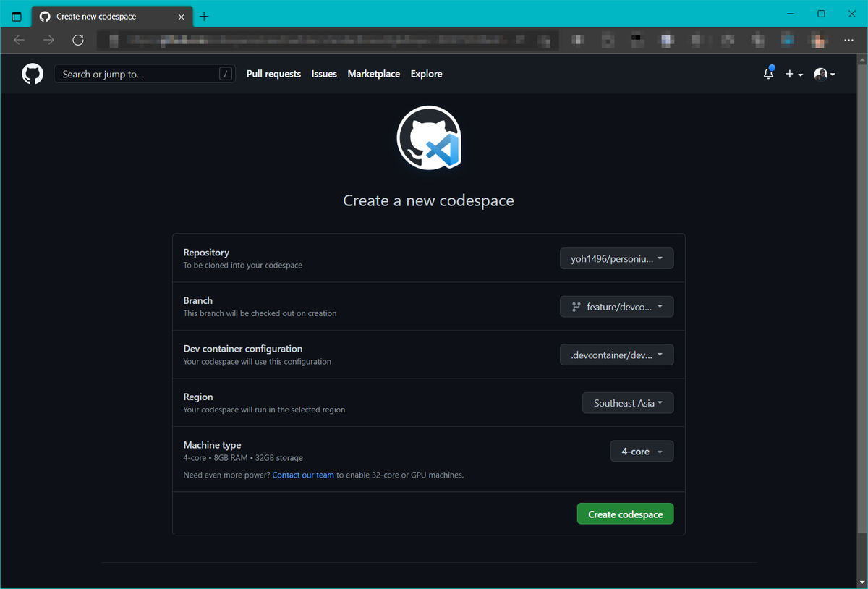This screenshot has width=868, height=589.
Task: Change the 4-core machine type
Action: coord(642,452)
